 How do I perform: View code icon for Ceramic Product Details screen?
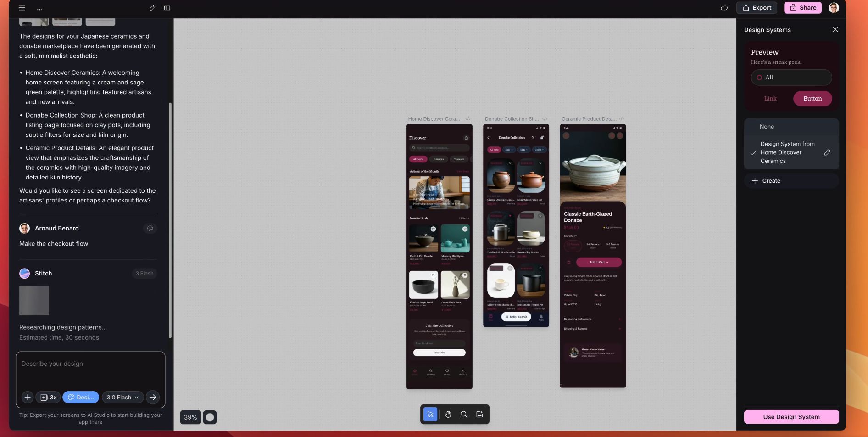622,119
